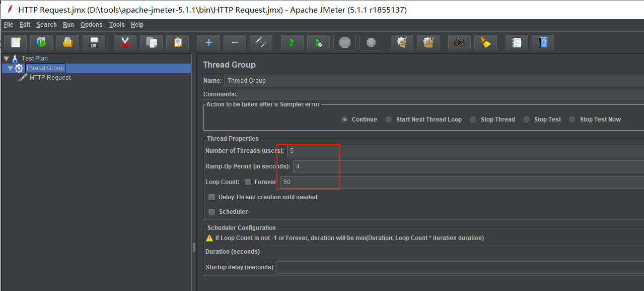This screenshot has width=644, height=291.
Task: Open the Edit menu
Action: point(25,25)
